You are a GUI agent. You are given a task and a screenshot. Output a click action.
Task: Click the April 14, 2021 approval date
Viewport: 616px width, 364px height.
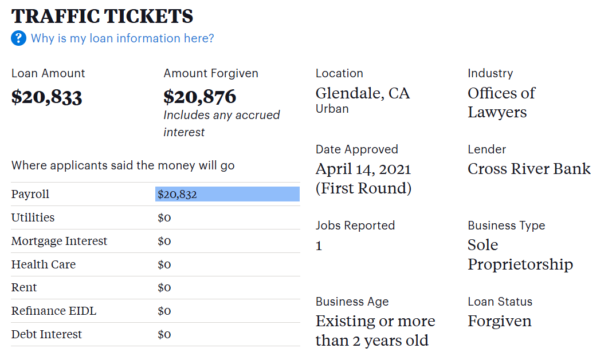[x=363, y=169]
